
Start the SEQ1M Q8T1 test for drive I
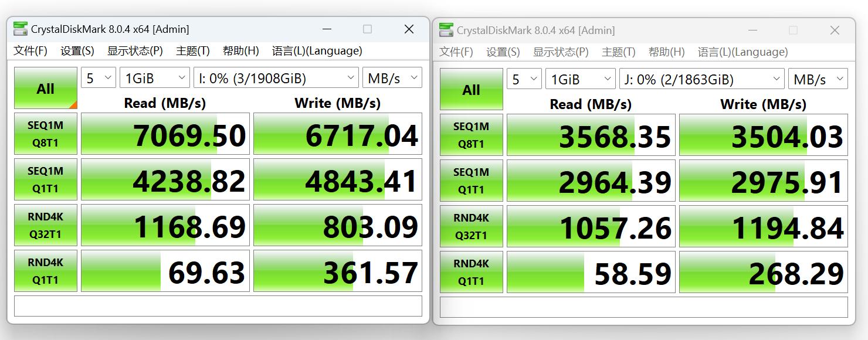45,134
